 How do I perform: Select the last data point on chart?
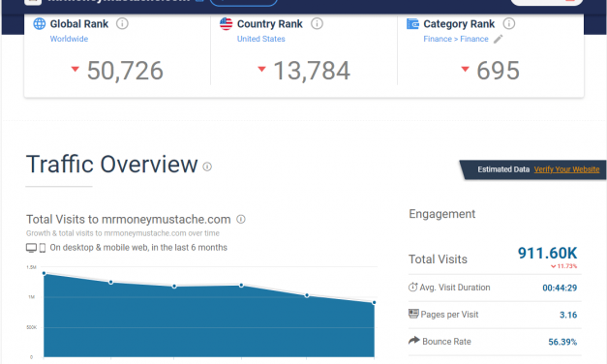(374, 302)
